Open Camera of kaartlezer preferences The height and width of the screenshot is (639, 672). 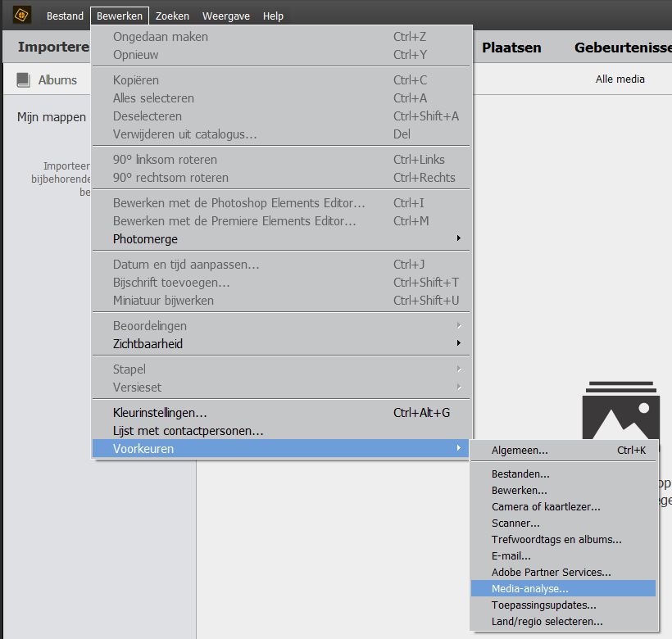(x=564, y=506)
